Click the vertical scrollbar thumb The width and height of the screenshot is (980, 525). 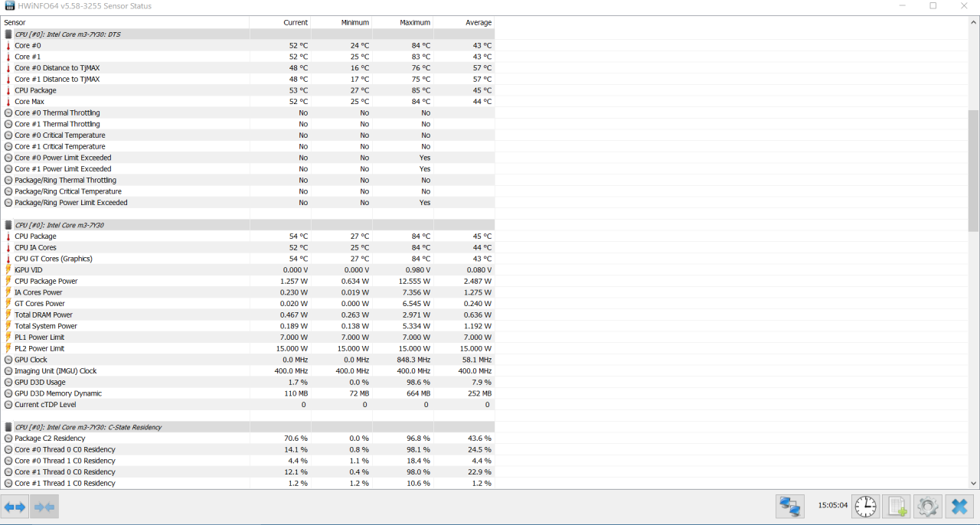pyautogui.click(x=974, y=170)
